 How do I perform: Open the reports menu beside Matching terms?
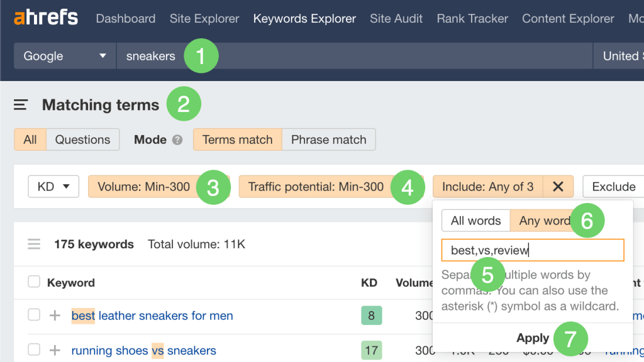point(20,105)
